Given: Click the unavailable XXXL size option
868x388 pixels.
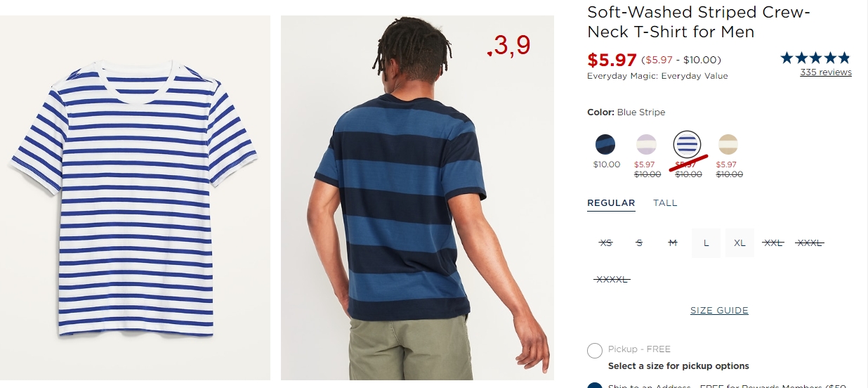Looking at the screenshot, I should 809,243.
